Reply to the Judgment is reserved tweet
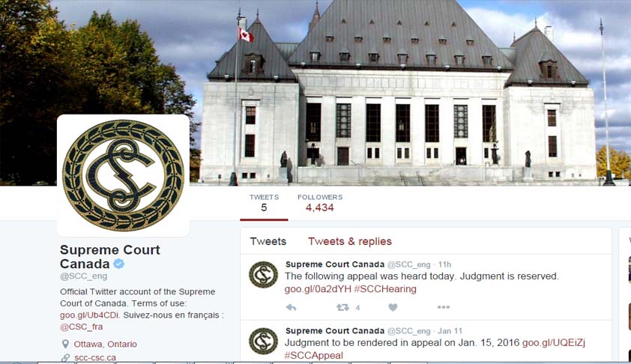The height and width of the screenshot is (364, 631). click(291, 308)
